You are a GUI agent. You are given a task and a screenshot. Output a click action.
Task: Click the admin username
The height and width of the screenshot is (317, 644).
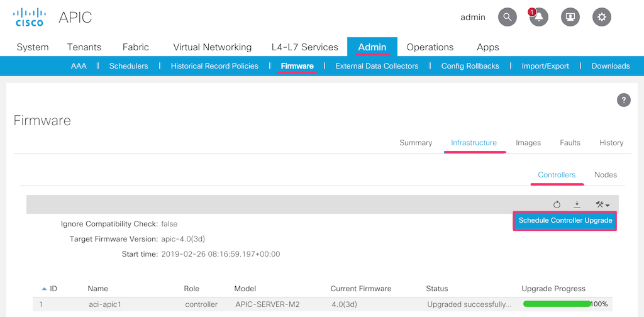pos(473,17)
